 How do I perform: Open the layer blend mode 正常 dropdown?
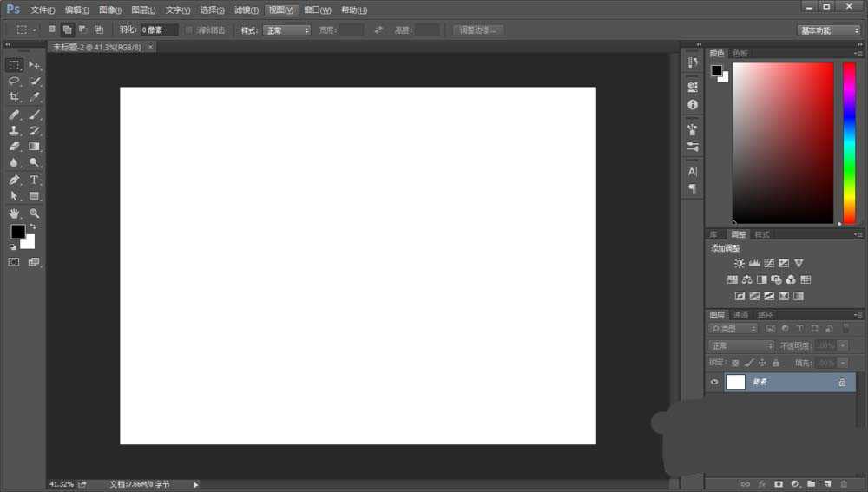(740, 345)
